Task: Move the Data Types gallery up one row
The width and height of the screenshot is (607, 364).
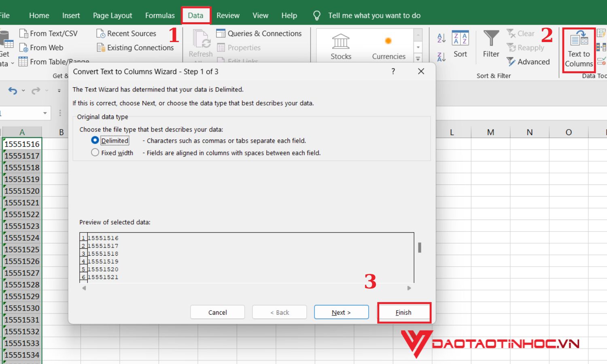Action: 418,35
